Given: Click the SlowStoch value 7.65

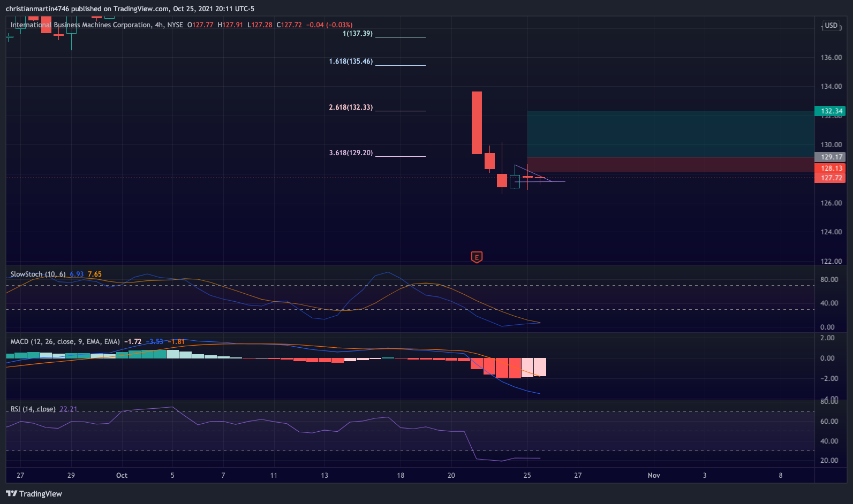Looking at the screenshot, I should click(x=95, y=274).
